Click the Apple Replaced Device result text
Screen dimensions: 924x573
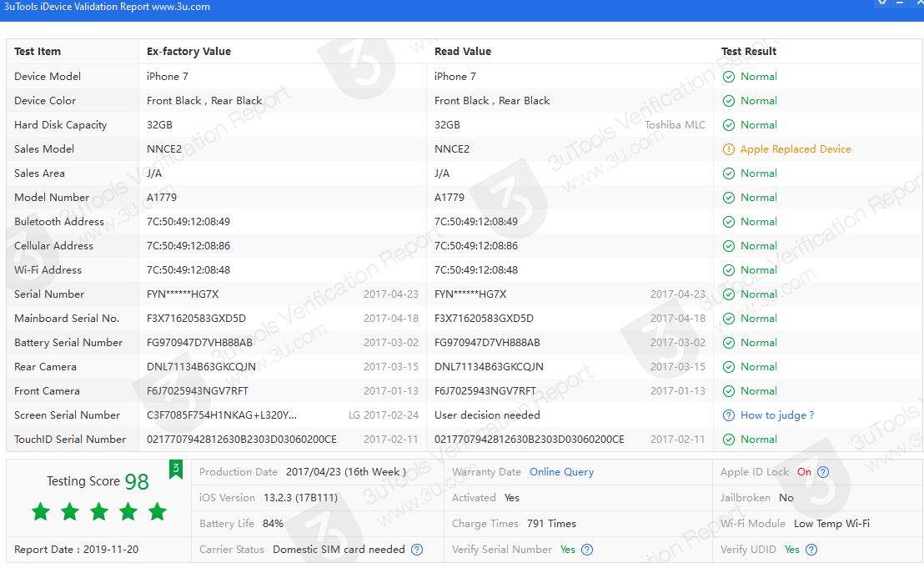796,149
